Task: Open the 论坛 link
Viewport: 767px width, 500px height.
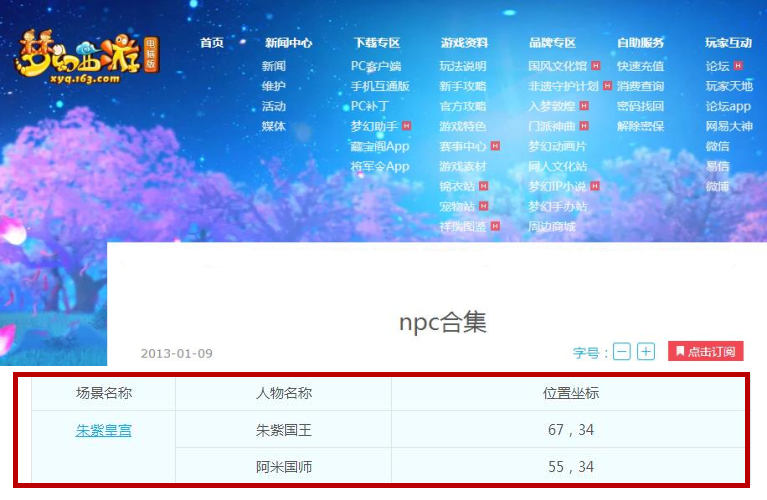Action: coord(718,66)
